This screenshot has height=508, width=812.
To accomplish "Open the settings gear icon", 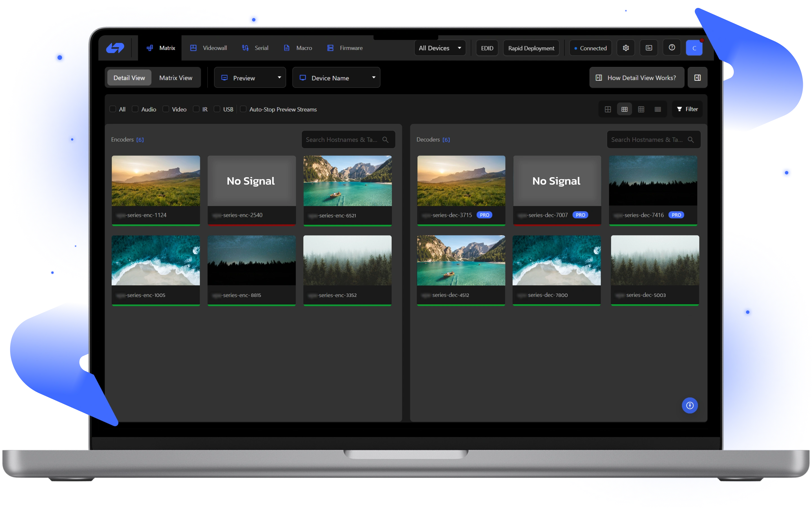I will pyautogui.click(x=626, y=48).
